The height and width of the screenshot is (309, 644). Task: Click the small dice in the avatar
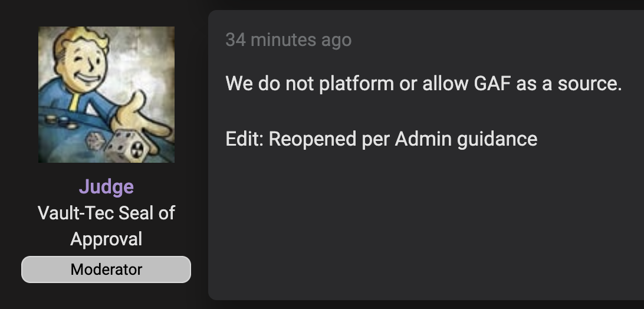tap(94, 140)
